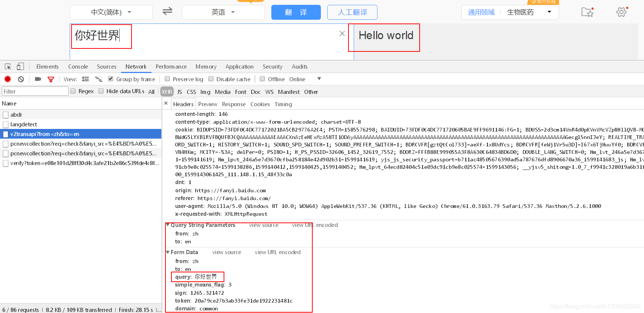Filter requests by Doc type
This screenshot has width=644, height=313.
coord(256,92)
